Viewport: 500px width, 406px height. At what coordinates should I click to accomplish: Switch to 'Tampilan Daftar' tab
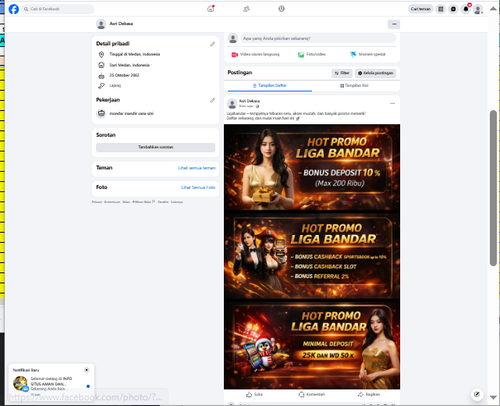tap(270, 86)
